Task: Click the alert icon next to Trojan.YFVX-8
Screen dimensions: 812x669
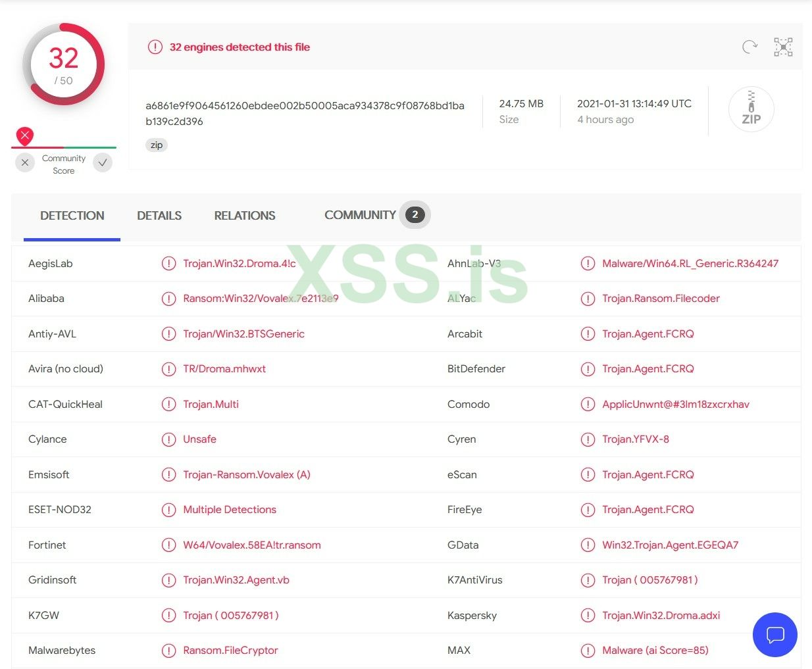Action: pyautogui.click(x=588, y=439)
